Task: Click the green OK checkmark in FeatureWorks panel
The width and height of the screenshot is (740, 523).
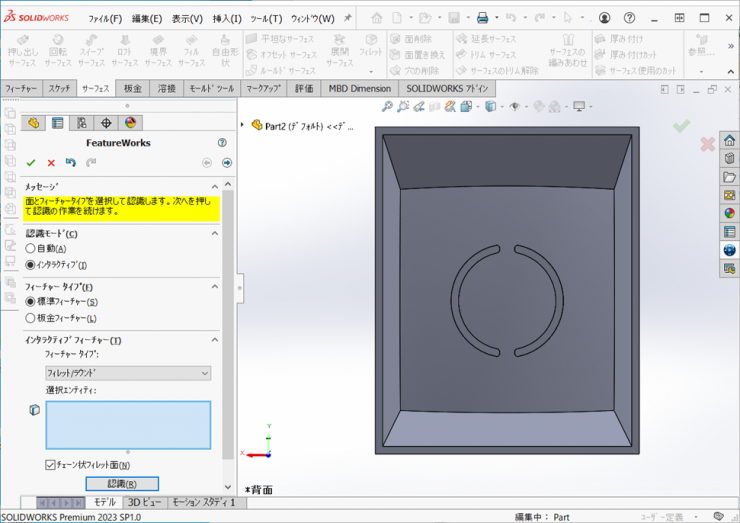Action: (x=31, y=162)
